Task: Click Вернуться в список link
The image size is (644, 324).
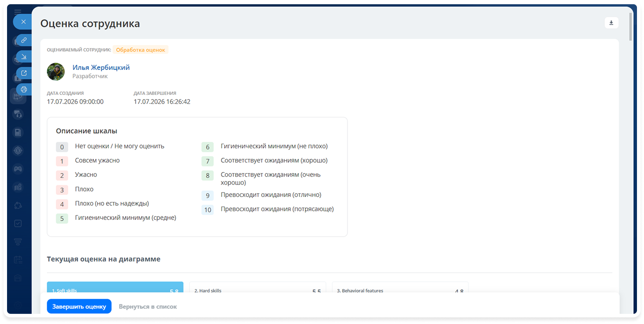Action: [x=148, y=306]
